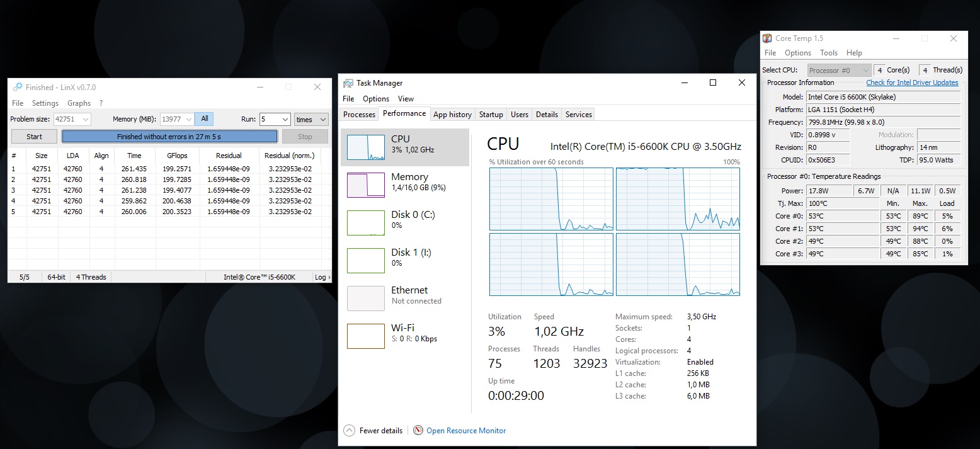Open LinX Settings menu
Image resolution: width=980 pixels, height=449 pixels.
(x=45, y=103)
